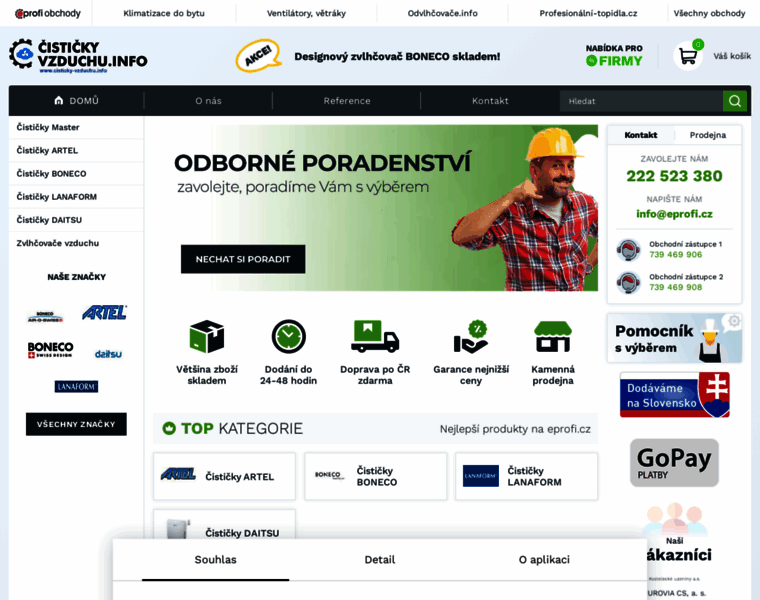Click the ARTEL brand logo in sidebar

(x=105, y=313)
